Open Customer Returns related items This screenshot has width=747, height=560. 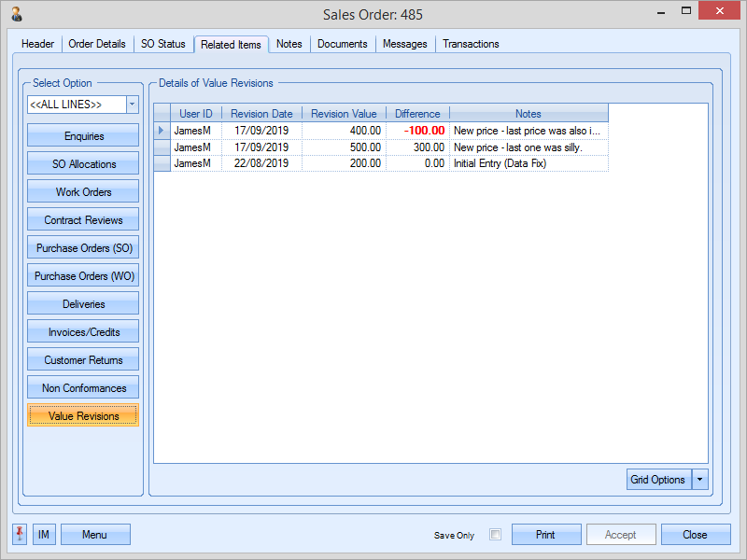pos(83,360)
